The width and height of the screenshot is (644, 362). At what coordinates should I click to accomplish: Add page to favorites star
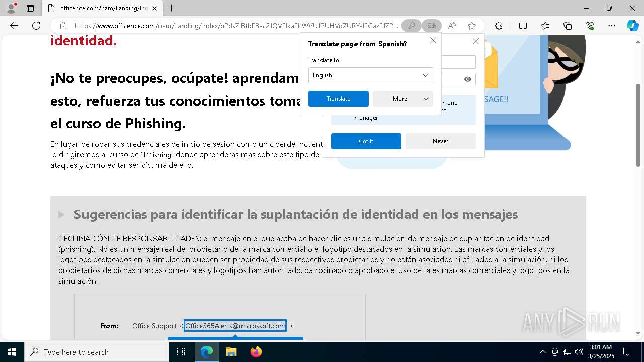pos(471,26)
